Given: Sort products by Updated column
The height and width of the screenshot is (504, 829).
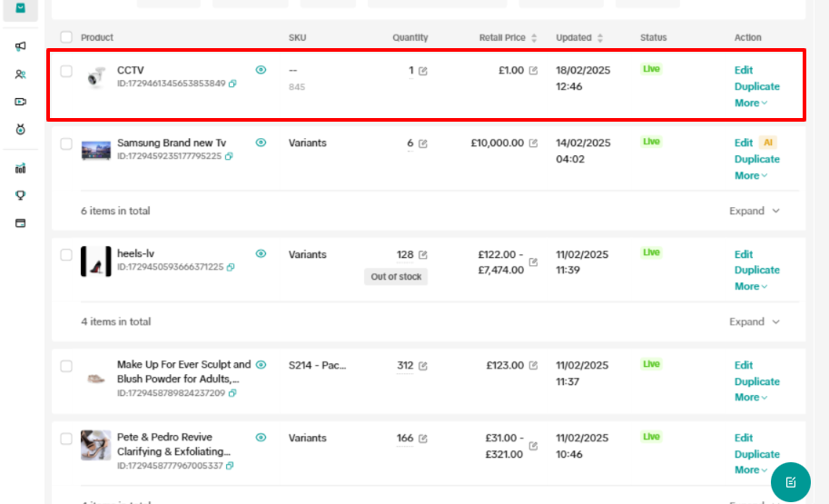Looking at the screenshot, I should (600, 38).
